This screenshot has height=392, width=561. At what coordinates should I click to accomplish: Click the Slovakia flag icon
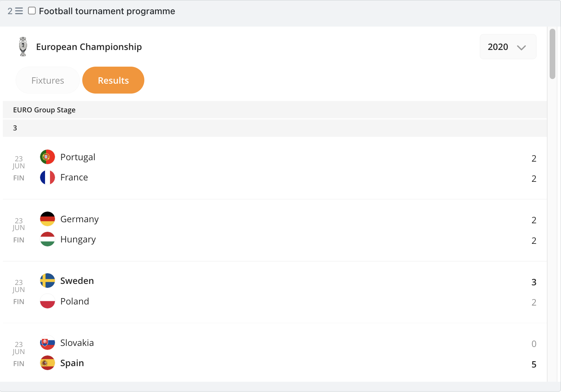point(48,343)
